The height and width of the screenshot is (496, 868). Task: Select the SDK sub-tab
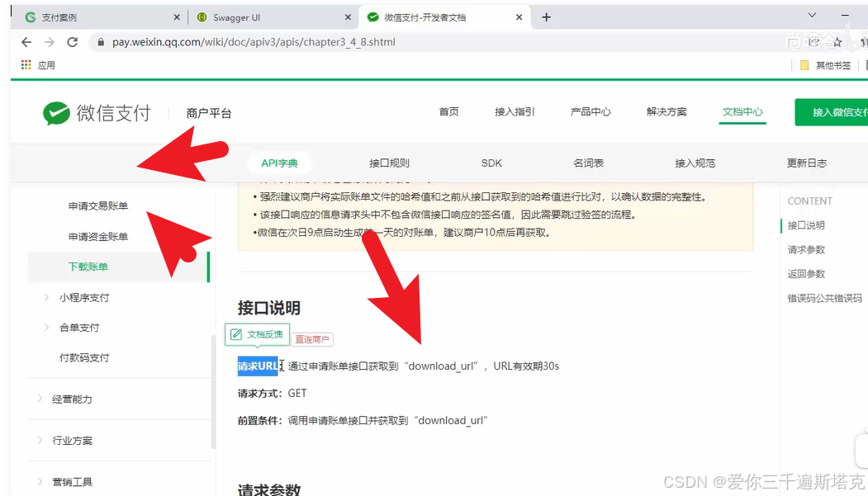[x=491, y=163]
